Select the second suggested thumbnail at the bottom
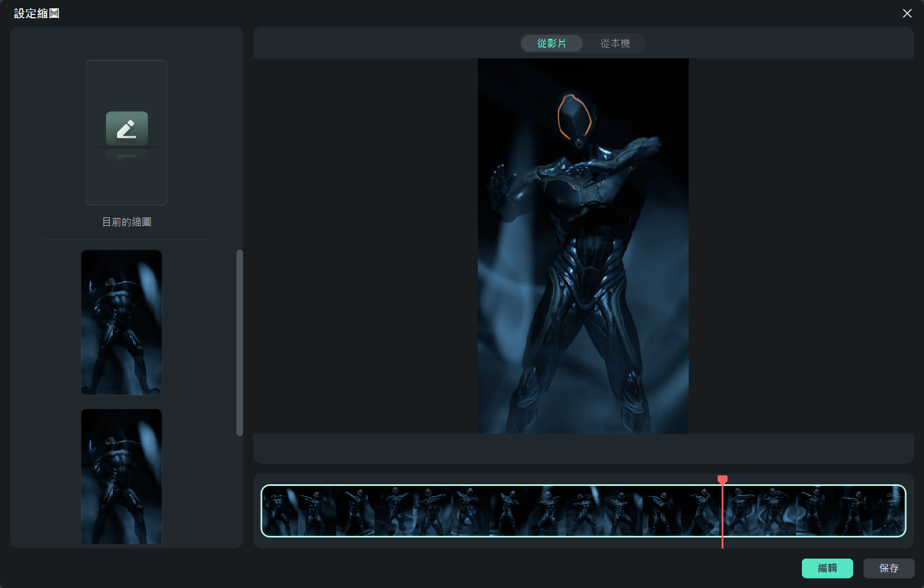Image resolution: width=924 pixels, height=588 pixels. pyautogui.click(x=122, y=477)
